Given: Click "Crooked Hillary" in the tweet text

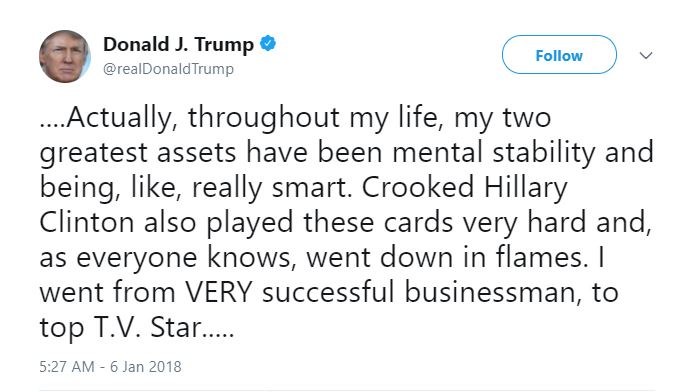Looking at the screenshot, I should [x=464, y=187].
